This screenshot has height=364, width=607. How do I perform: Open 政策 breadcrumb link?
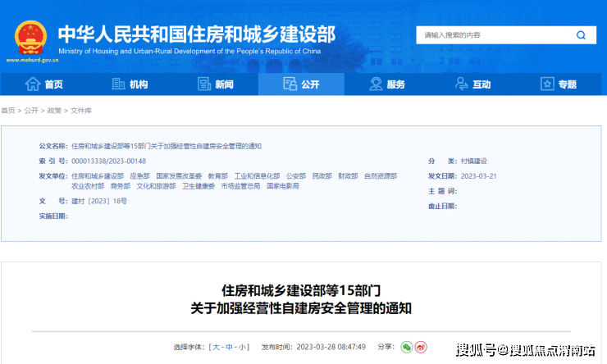coord(54,110)
